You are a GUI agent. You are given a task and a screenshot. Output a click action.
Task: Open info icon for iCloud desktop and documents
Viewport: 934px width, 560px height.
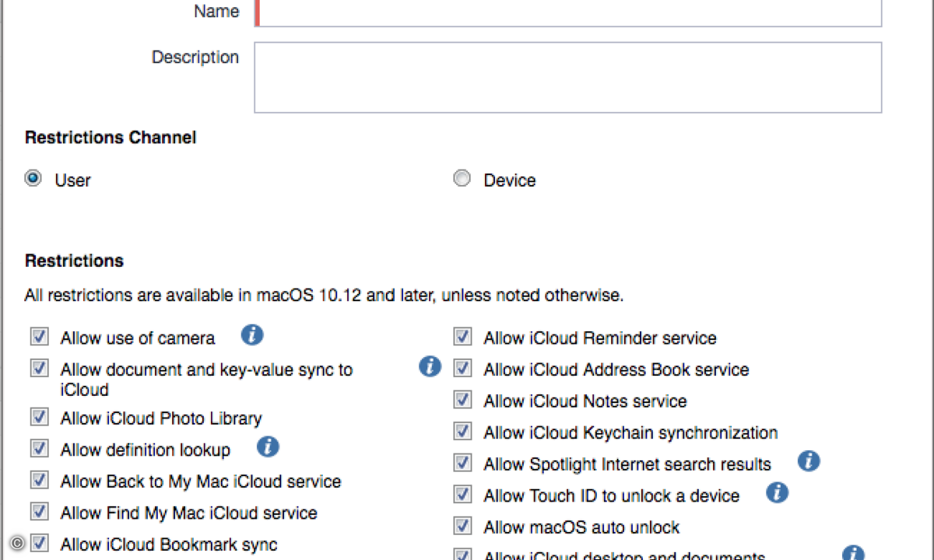pyautogui.click(x=853, y=553)
